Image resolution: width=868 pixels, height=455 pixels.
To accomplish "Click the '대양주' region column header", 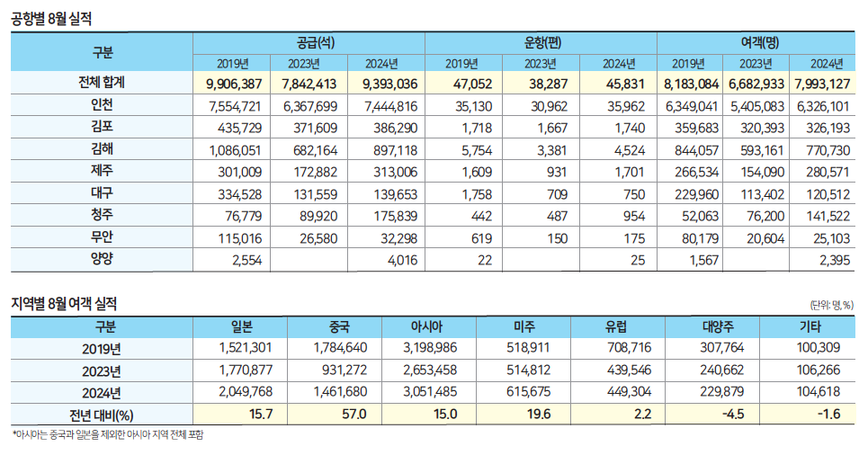I will (x=718, y=327).
